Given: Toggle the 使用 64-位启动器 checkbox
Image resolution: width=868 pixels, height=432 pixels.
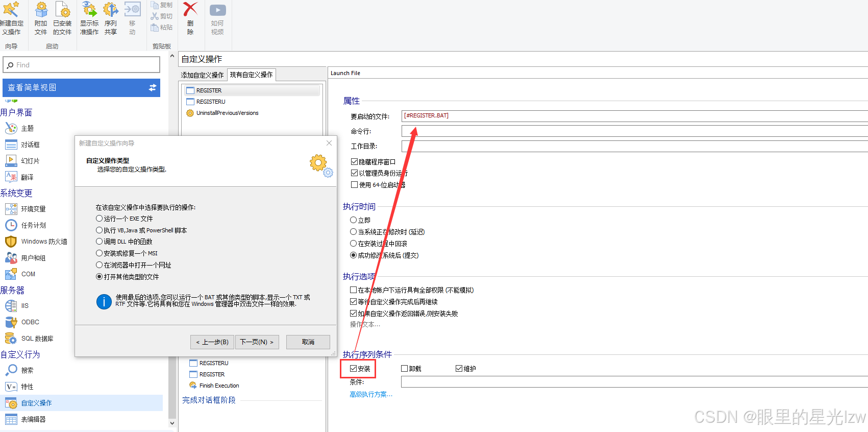Looking at the screenshot, I should click(x=354, y=185).
